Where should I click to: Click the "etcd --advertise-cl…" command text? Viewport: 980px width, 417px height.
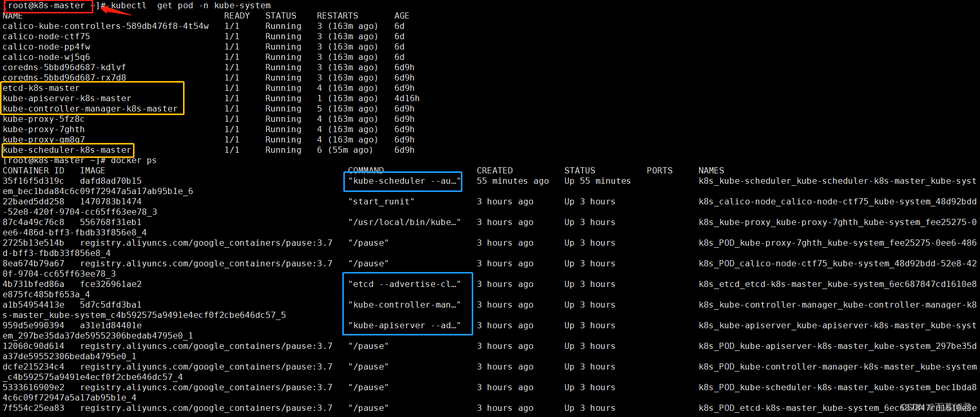click(x=404, y=284)
